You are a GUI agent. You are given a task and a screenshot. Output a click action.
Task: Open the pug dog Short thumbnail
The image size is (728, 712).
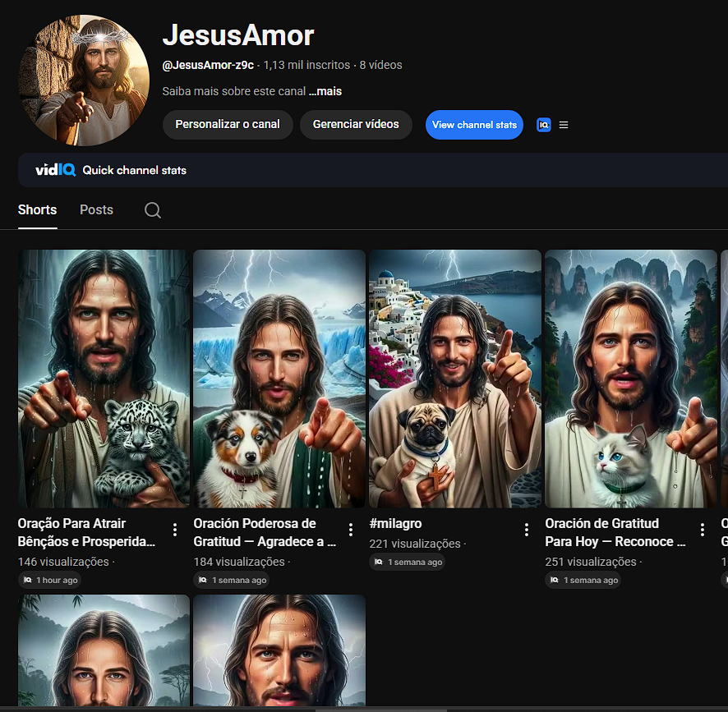click(455, 379)
